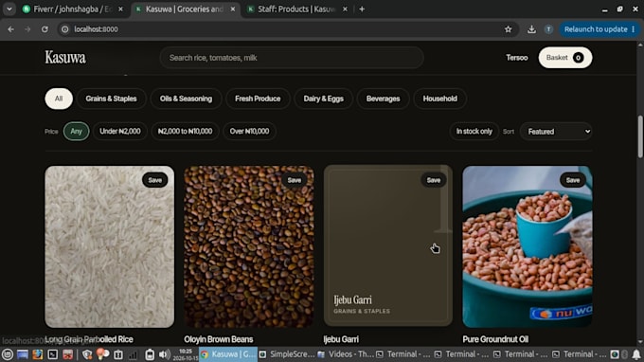Select the ₦2,000 to ₦10,000 price filter
This screenshot has width=644, height=362.
pyautogui.click(x=185, y=132)
